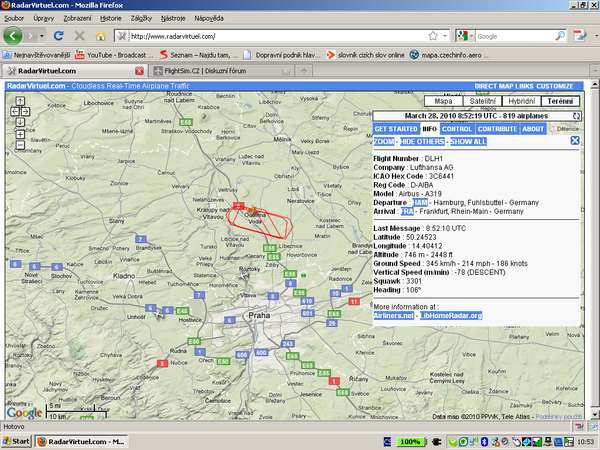This screenshot has width=600, height=450.
Task: Open the Nástroje menu
Action: [173, 18]
